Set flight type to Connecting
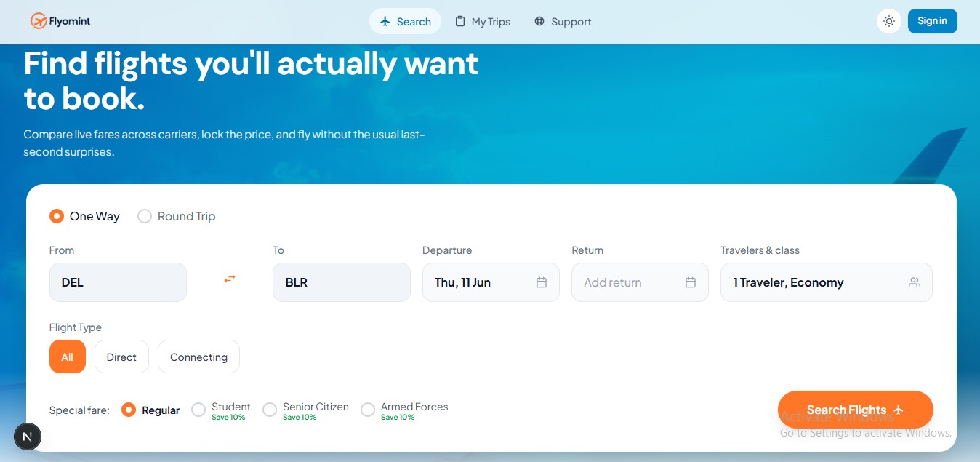980x462 pixels. point(198,357)
